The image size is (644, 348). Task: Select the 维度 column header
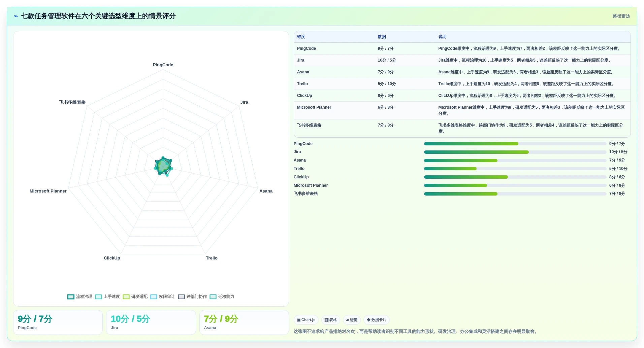(301, 37)
